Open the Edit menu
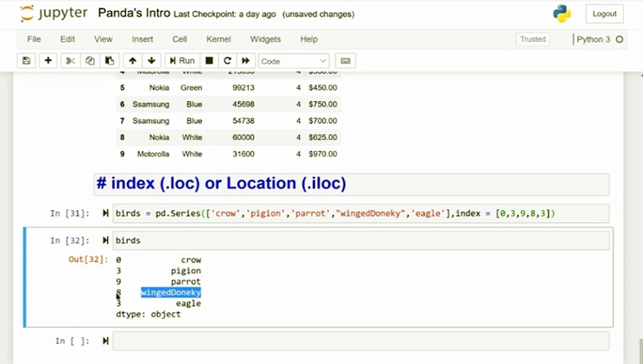Screen dimensions: 643x364 tap(67, 39)
